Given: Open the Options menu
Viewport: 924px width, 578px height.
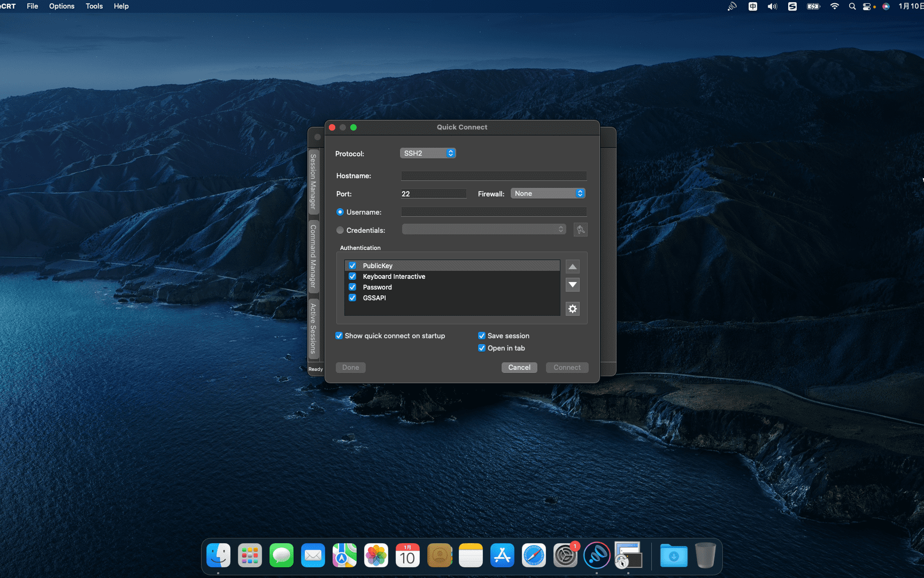Looking at the screenshot, I should 61,6.
